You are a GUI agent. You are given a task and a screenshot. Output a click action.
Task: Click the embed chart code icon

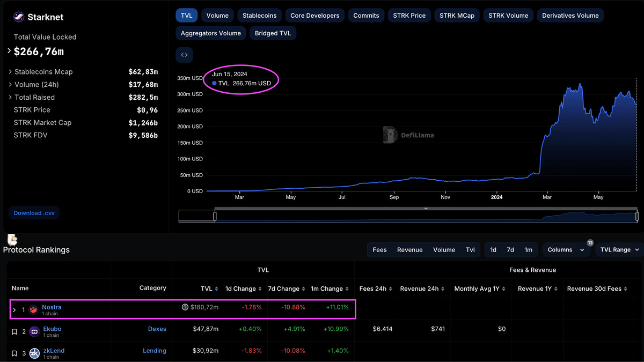184,55
